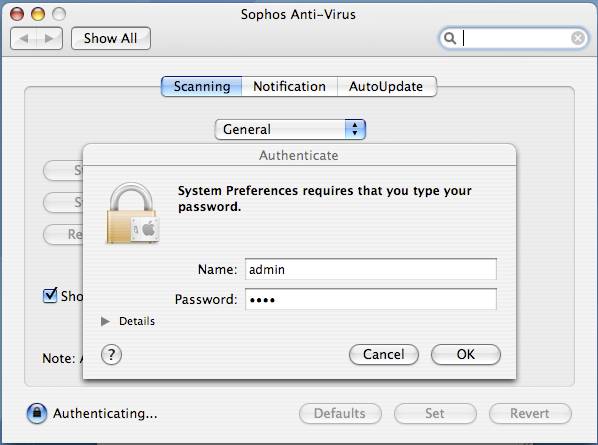Screen dimensions: 598x445
Task: Focus the Password input field
Action: [x=371, y=299]
